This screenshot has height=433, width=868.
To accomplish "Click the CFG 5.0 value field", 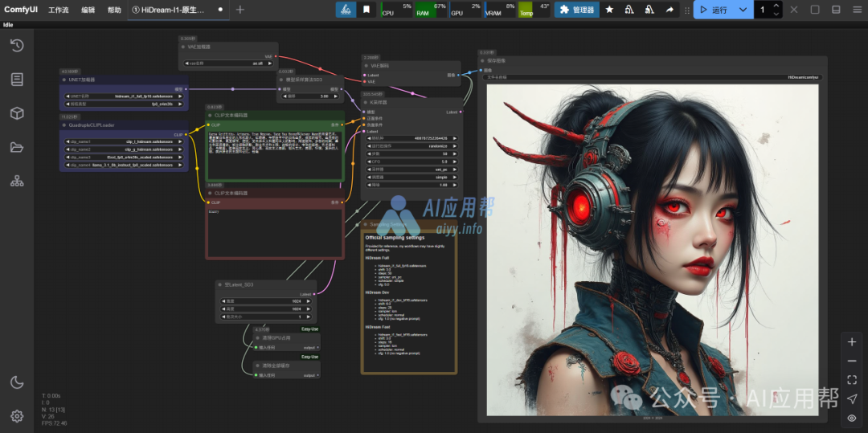I will (411, 161).
